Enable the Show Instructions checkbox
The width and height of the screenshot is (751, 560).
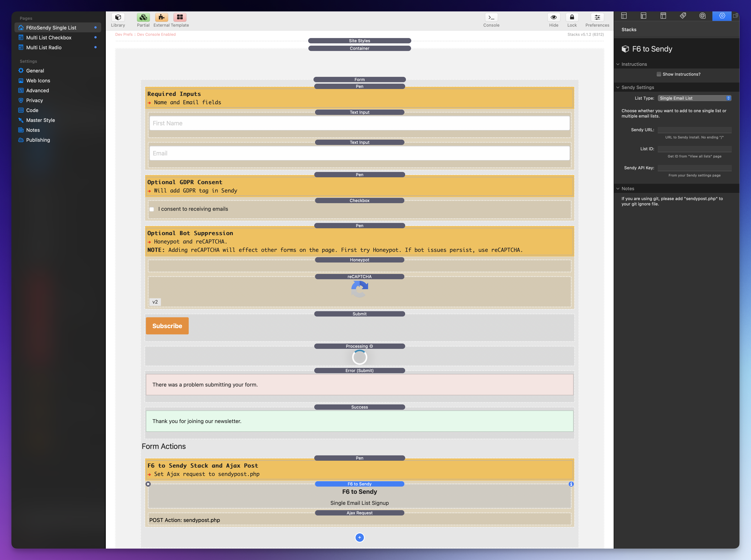click(659, 74)
